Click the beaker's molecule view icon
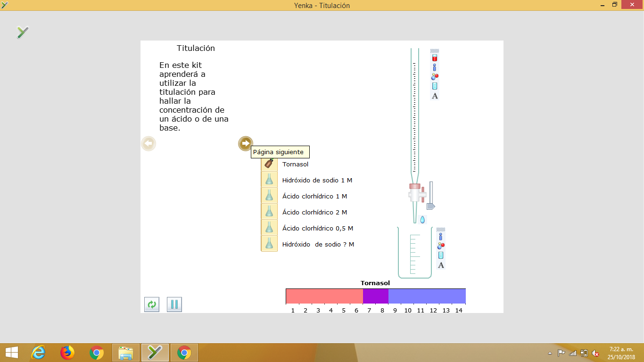This screenshot has height=362, width=644. [x=441, y=246]
